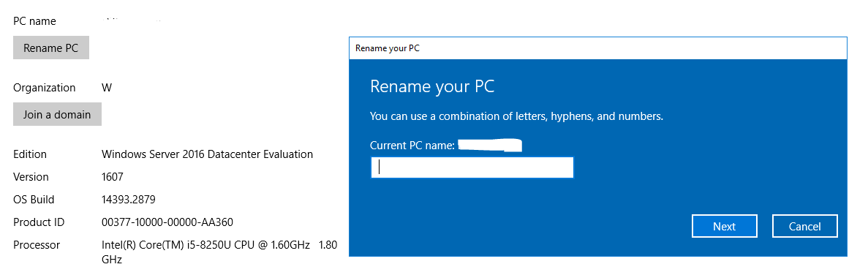
Task: Click the Join a domain button
Action: (57, 115)
